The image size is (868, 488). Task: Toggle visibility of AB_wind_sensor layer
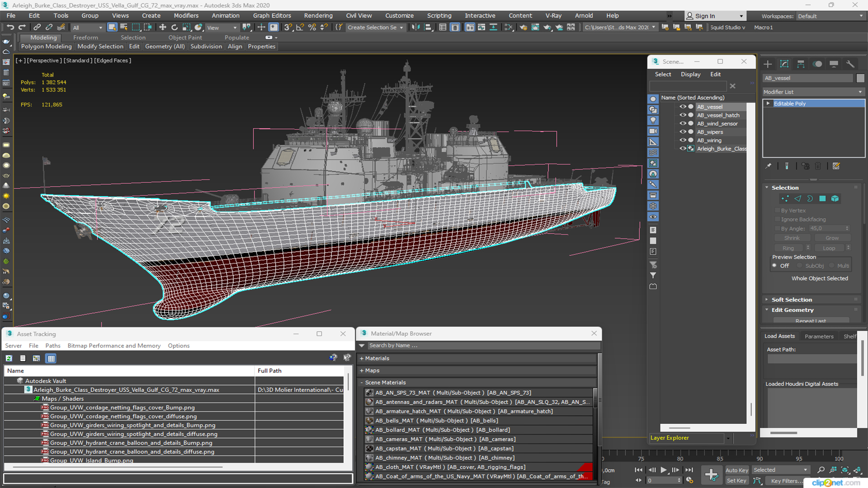click(x=681, y=123)
